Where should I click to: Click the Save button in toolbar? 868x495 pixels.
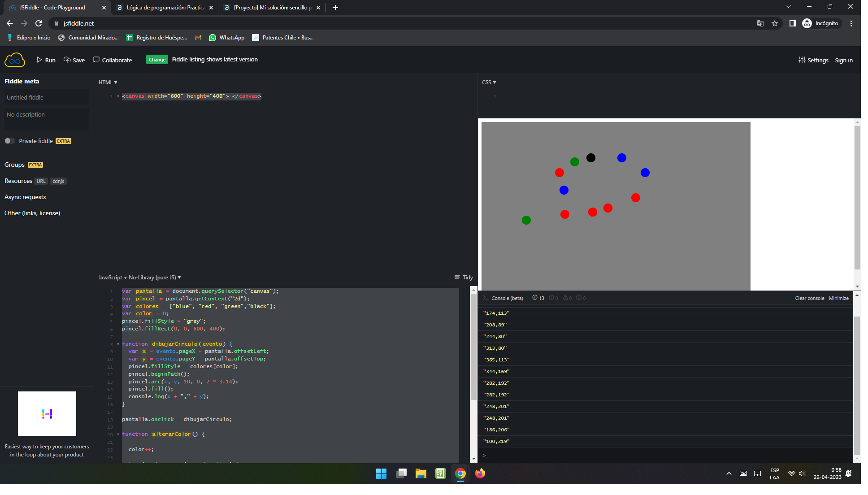click(74, 60)
